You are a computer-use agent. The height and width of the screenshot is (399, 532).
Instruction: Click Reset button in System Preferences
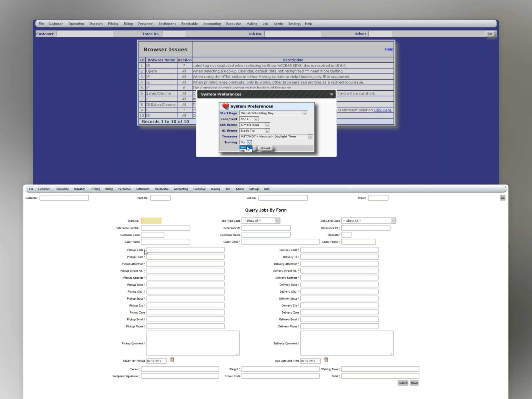click(x=266, y=147)
